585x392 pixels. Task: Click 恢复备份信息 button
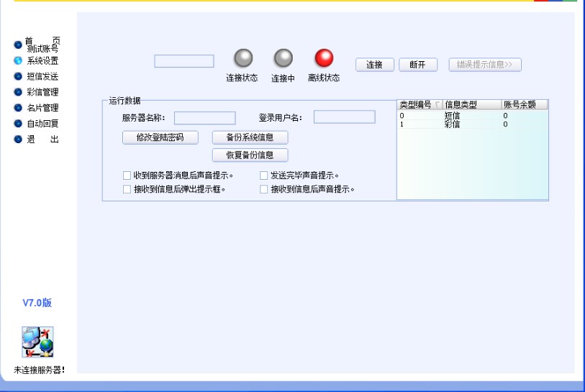click(x=250, y=155)
